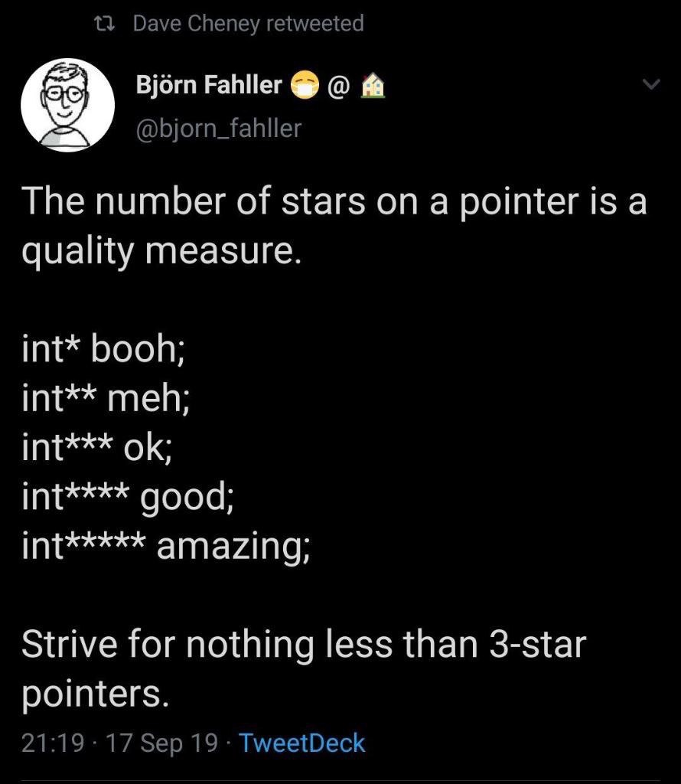The width and height of the screenshot is (681, 784).
Task: Open the @bjorn_fahller handle
Action: point(218,128)
